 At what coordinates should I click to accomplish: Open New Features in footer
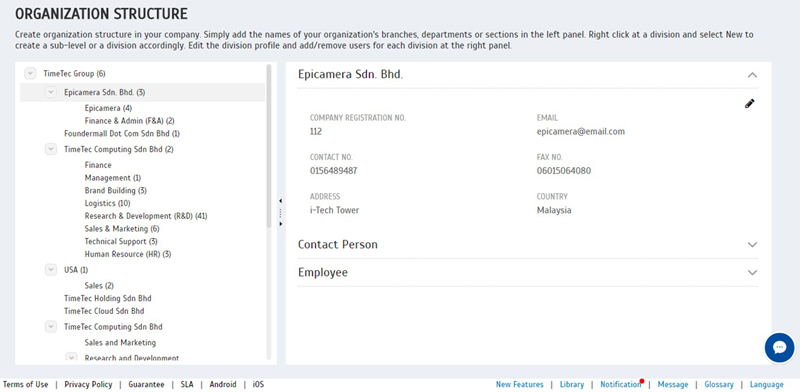519,384
